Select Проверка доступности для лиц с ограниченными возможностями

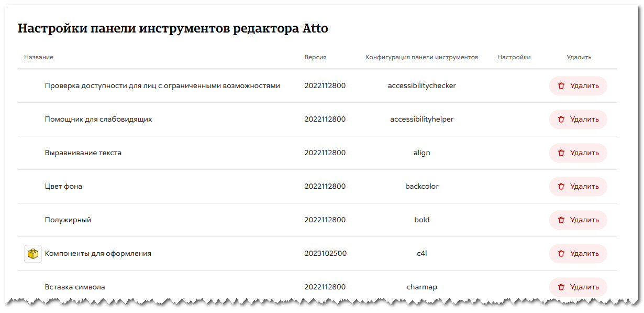pyautogui.click(x=162, y=86)
